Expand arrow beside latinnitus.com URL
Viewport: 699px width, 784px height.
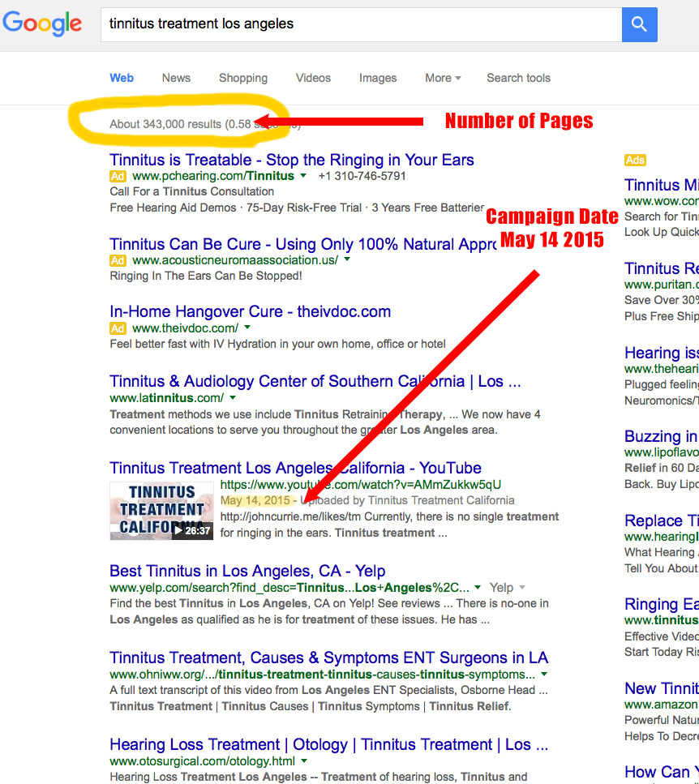click(x=233, y=397)
